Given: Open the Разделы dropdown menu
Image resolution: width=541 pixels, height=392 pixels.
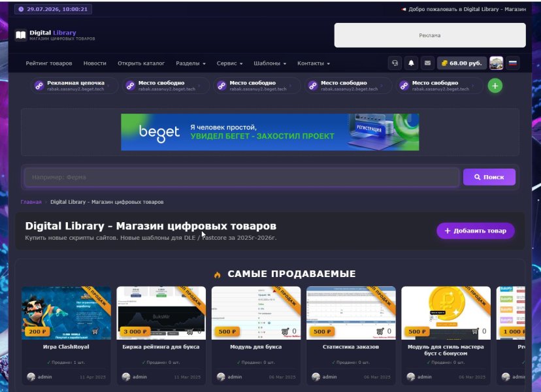Looking at the screenshot, I should coord(190,63).
